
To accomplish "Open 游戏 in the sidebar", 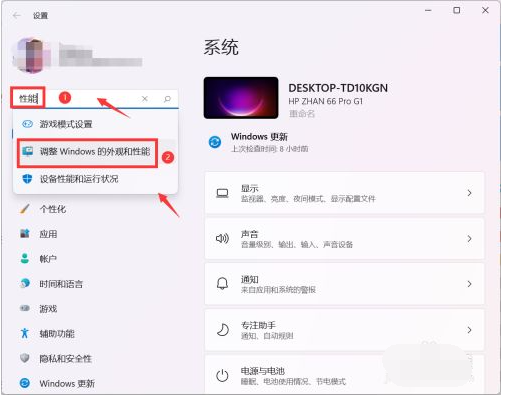I will [48, 309].
